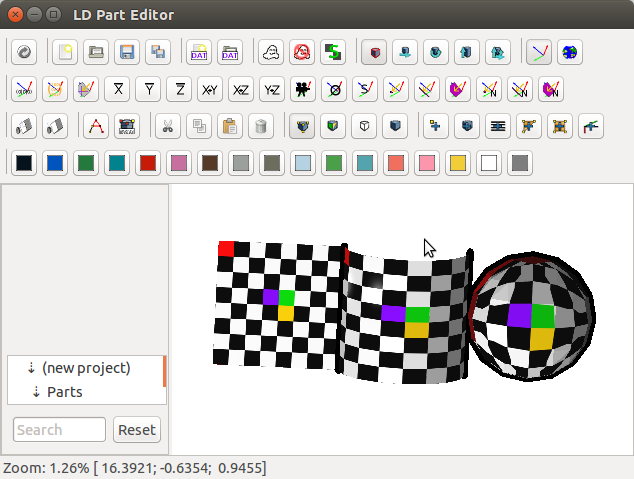Viewport: 634px width, 479px height.
Task: Click the purple shape manipulator icon without N
Action: [458, 89]
